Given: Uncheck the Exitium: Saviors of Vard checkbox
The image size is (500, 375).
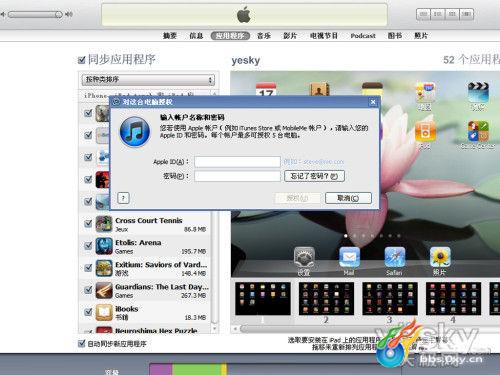Looking at the screenshot, I should coord(88,268).
